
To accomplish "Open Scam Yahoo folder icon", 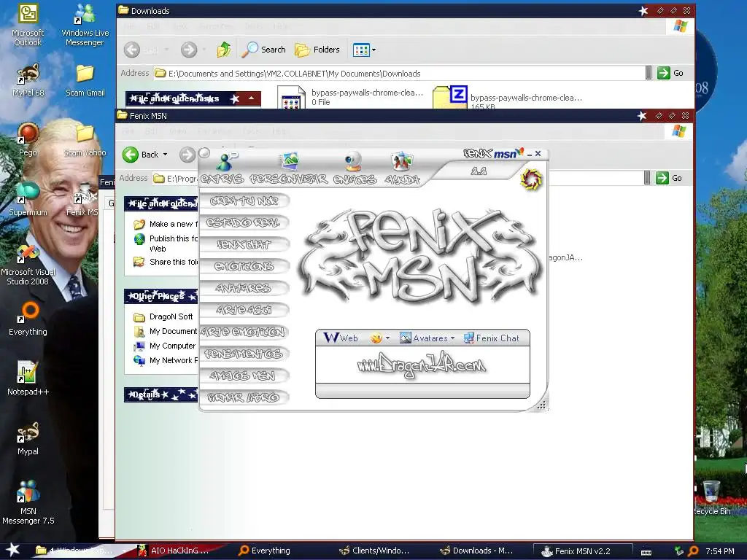I will click(x=85, y=140).
